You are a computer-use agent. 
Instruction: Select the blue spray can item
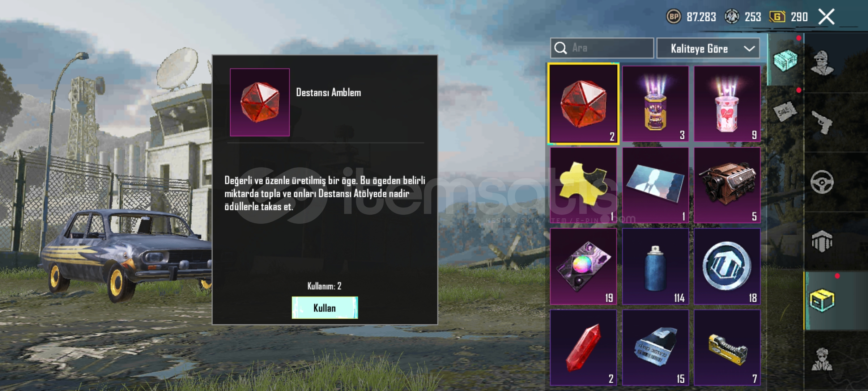coord(655,266)
